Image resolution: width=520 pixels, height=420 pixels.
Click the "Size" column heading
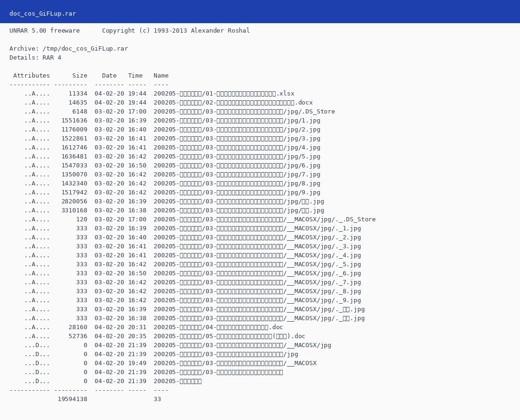(80, 75)
